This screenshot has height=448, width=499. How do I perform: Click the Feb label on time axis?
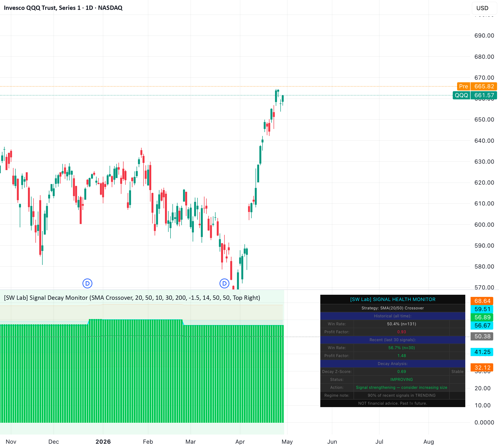tap(148, 442)
